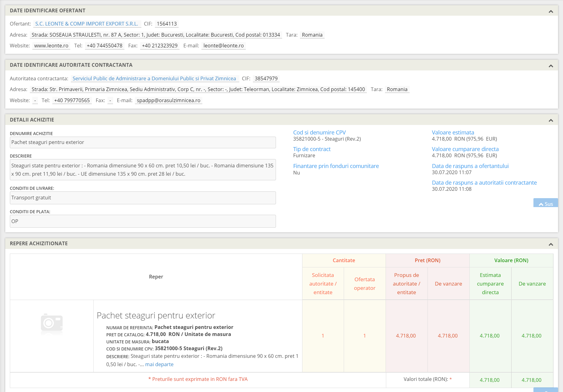Open S.C. LEONTE & COMP IMPORT EXPORT S.R.L. link

(87, 24)
